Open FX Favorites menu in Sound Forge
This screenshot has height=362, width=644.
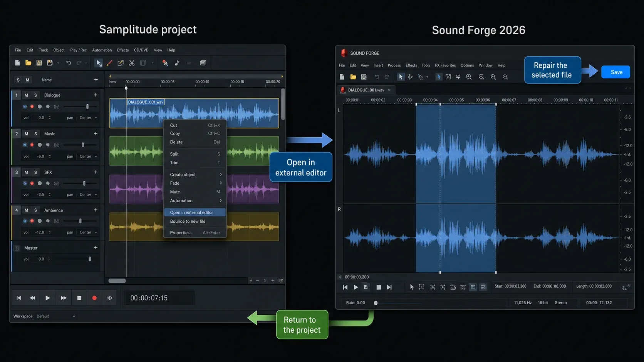[445, 65]
